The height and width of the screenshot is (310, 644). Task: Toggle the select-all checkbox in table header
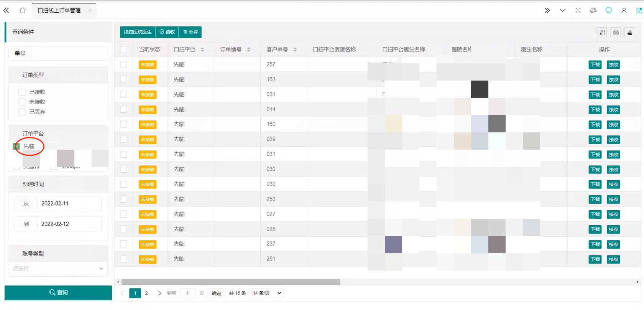pyautogui.click(x=123, y=49)
